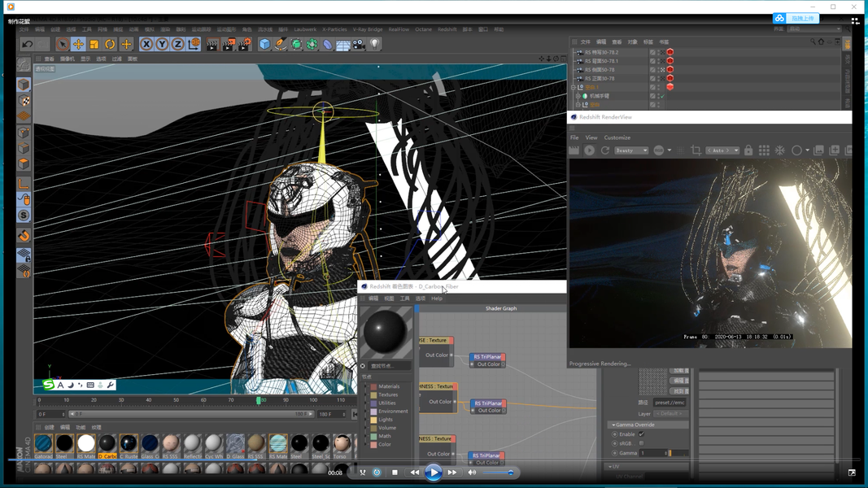Image resolution: width=868 pixels, height=488 pixels.
Task: Open the View menu in Redshift RenderView
Action: coord(591,137)
